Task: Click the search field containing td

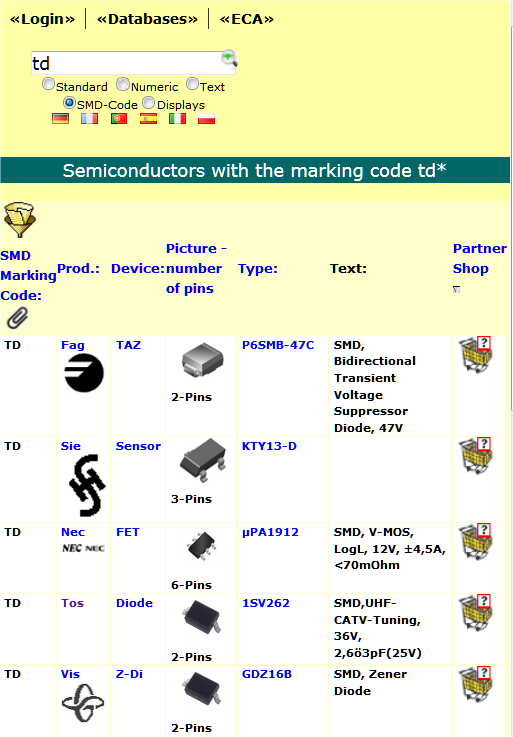Action: coord(126,63)
